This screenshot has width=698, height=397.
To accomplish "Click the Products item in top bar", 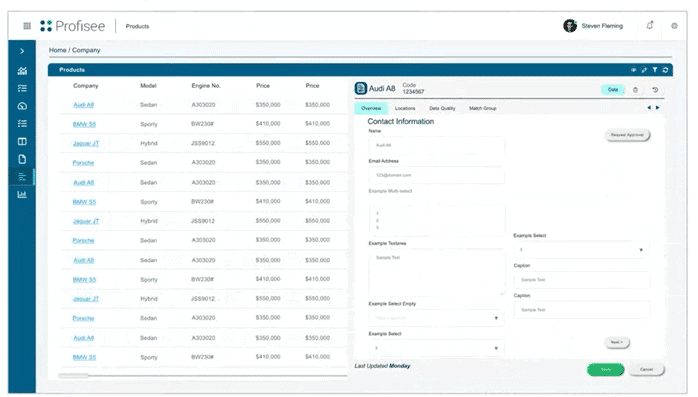I will pyautogui.click(x=137, y=26).
